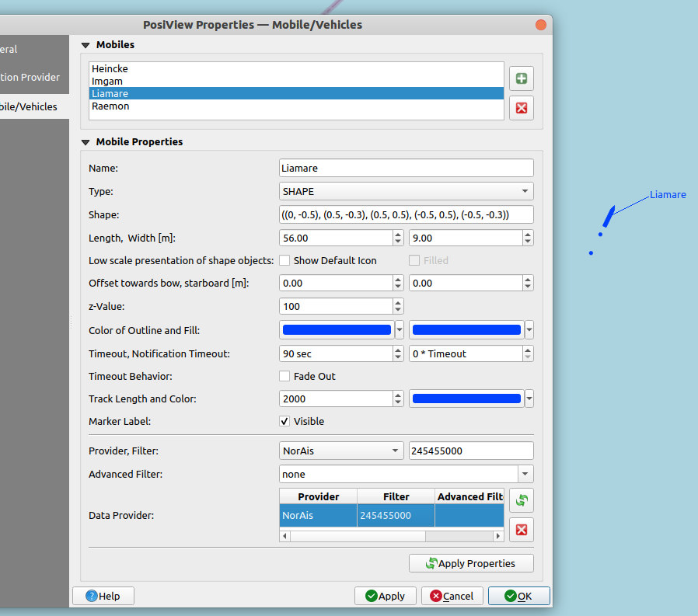Cancel the dialog using the red cancel icon
The image size is (698, 616).
coord(452,596)
